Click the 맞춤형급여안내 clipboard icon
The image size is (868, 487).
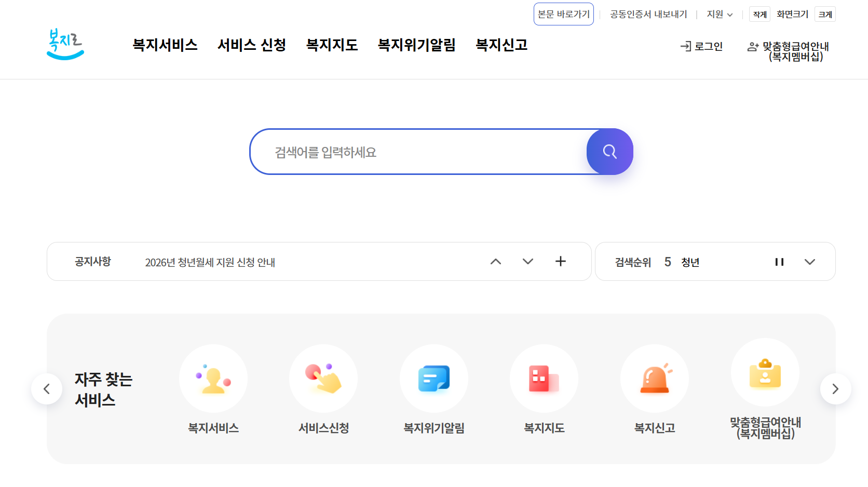(765, 372)
